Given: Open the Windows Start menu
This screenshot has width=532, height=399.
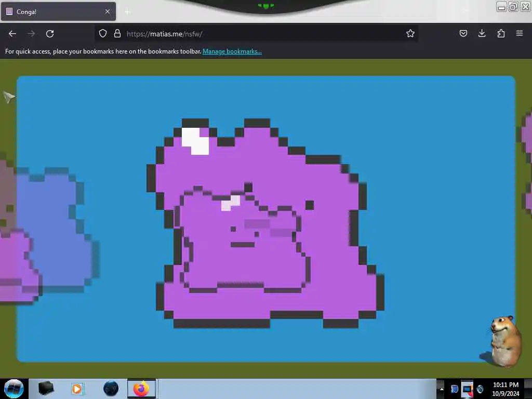Looking at the screenshot, I should 14,389.
